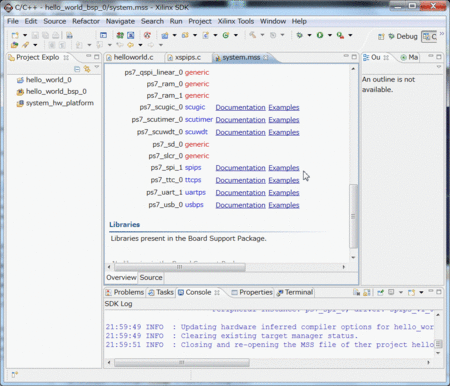Open the Debug configurations dropdown arrow
Viewport: 450px width, 386px height.
click(x=309, y=35)
